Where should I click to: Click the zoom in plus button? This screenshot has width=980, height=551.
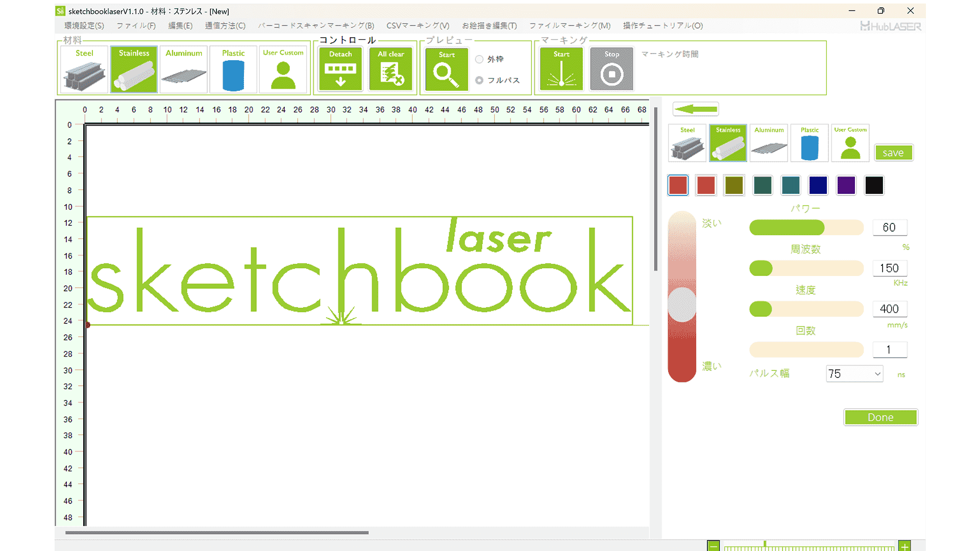click(x=904, y=546)
